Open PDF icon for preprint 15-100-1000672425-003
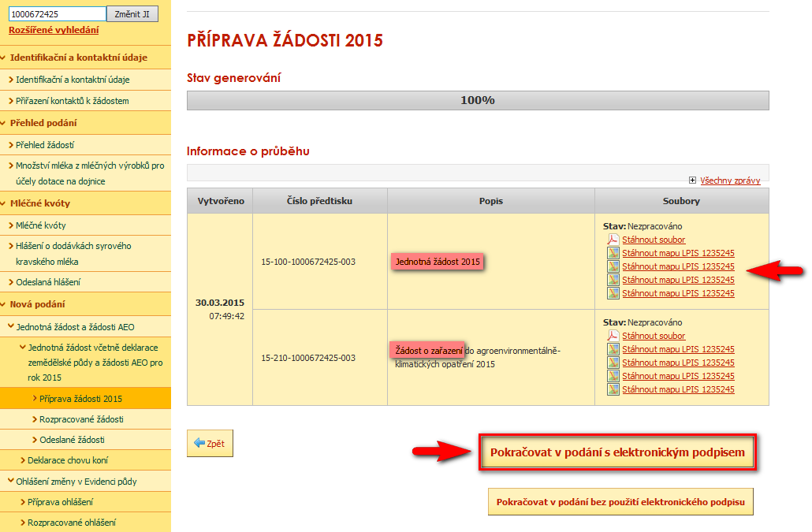The height and width of the screenshot is (532, 812). pos(613,240)
